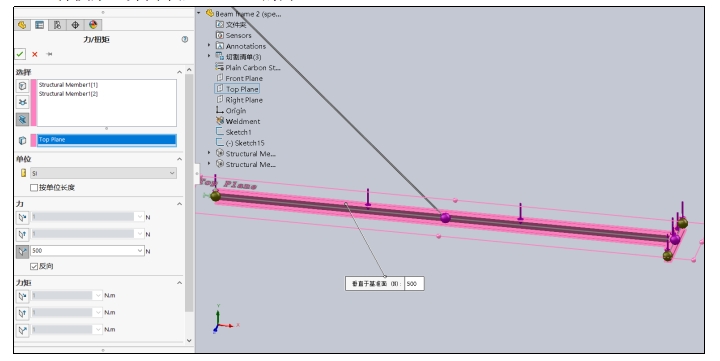Uncheck the 反向 checkbox
Screen dimensions: 720x361
tap(34, 266)
